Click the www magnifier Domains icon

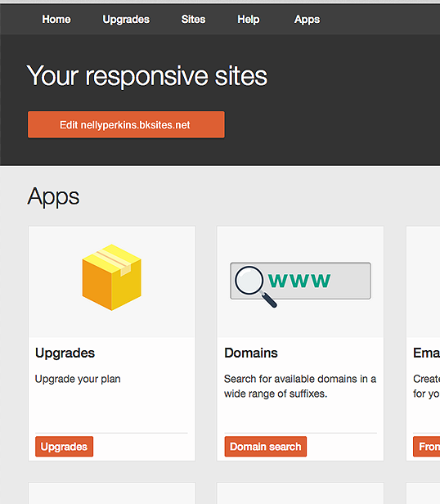pos(300,283)
